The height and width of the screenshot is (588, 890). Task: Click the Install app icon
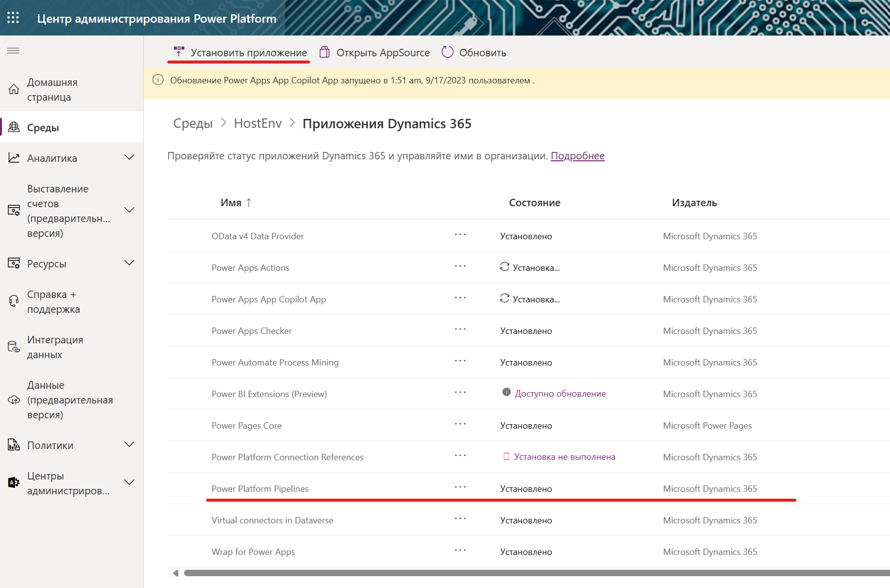click(179, 52)
